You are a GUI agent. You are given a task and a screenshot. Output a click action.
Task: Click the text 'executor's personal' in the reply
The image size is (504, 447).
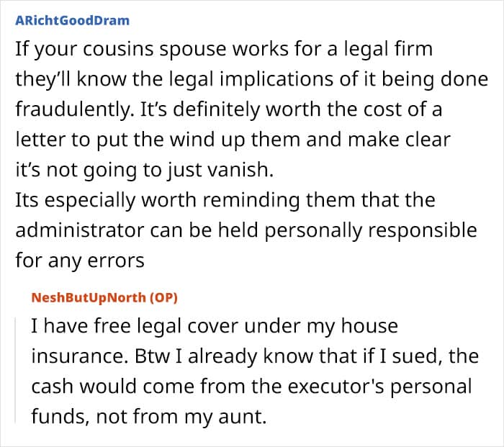click(379, 387)
